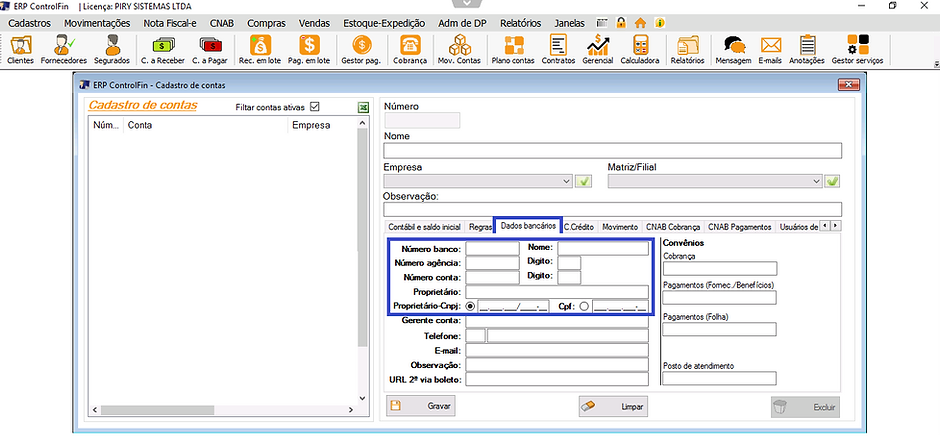The height and width of the screenshot is (440, 940).
Task: Open C. a Receber accounts icon
Action: tap(162, 50)
